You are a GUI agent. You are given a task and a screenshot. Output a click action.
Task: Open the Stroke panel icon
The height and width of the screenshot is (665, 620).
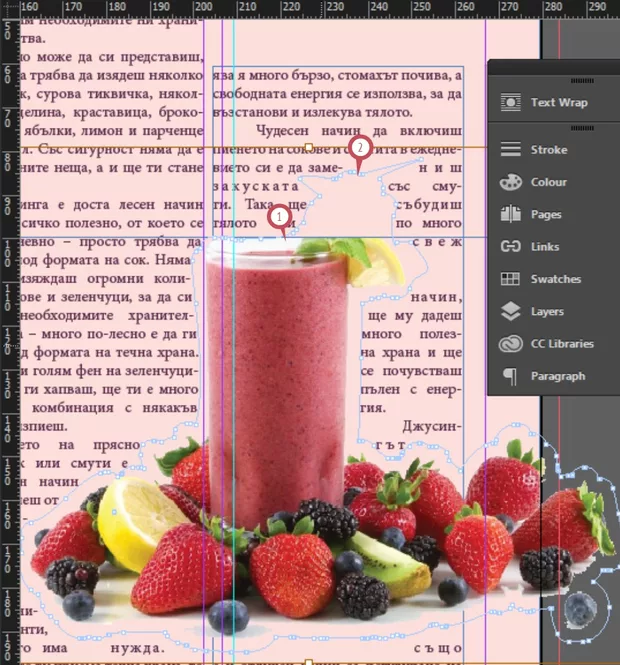(x=511, y=149)
